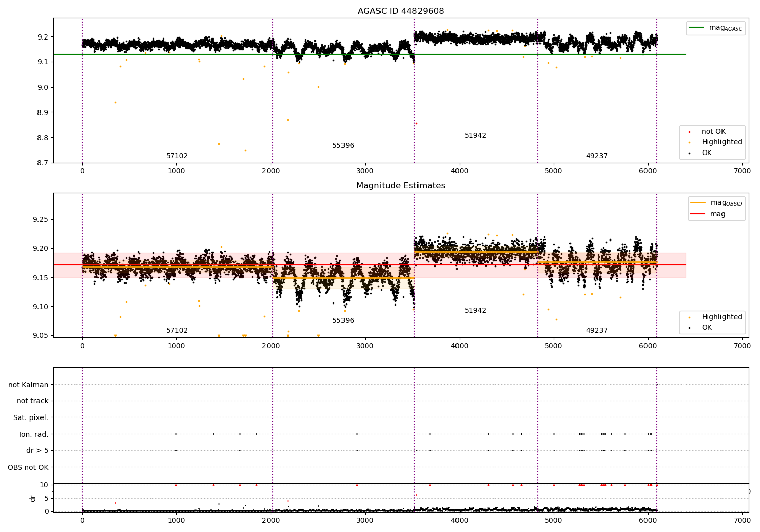Click the 'not Kalman' axis label
The image size is (760, 532).
click(28, 385)
